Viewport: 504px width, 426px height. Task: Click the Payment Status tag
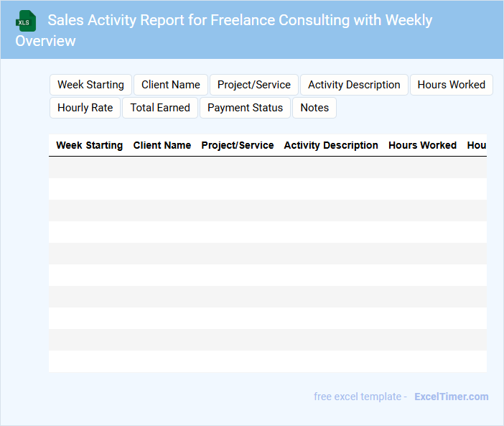[x=245, y=108]
